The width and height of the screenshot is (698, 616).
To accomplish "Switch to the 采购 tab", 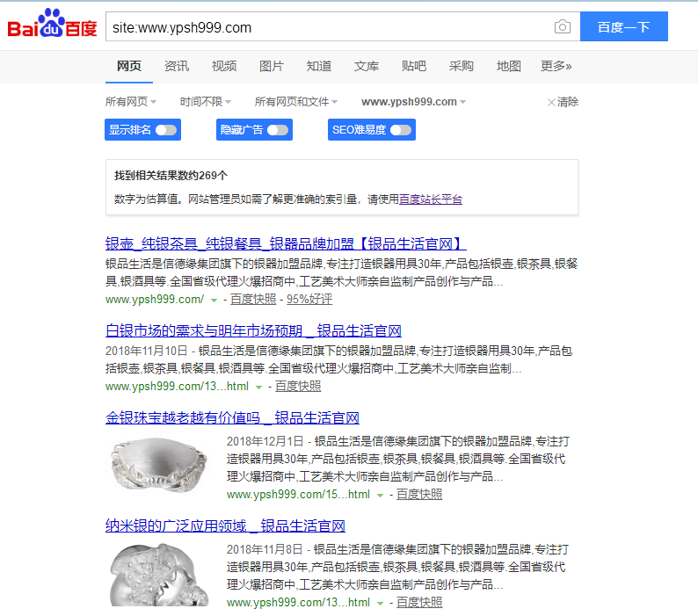I will pyautogui.click(x=462, y=66).
